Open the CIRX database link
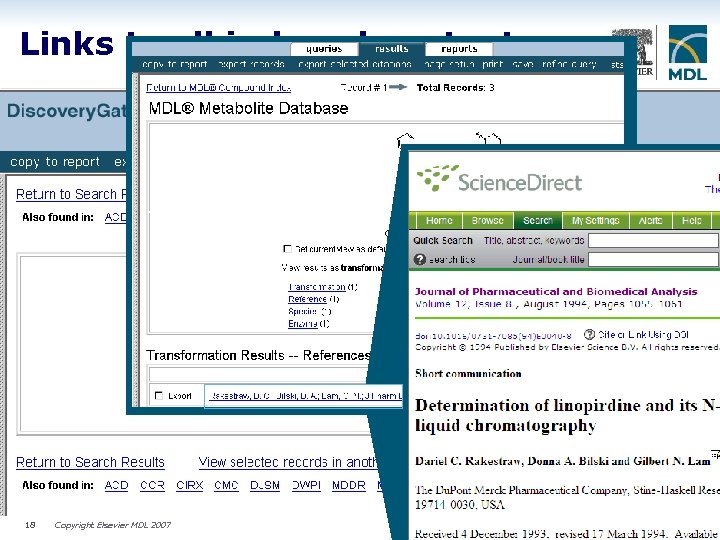This screenshot has width=720, height=540. (x=189, y=485)
